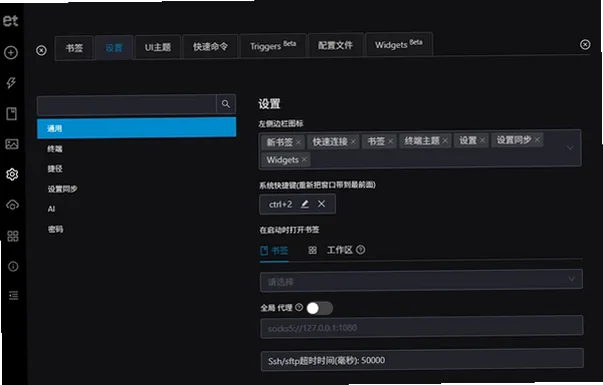
Task: Remove 书签 tag from sidebar icons
Action: 390,141
